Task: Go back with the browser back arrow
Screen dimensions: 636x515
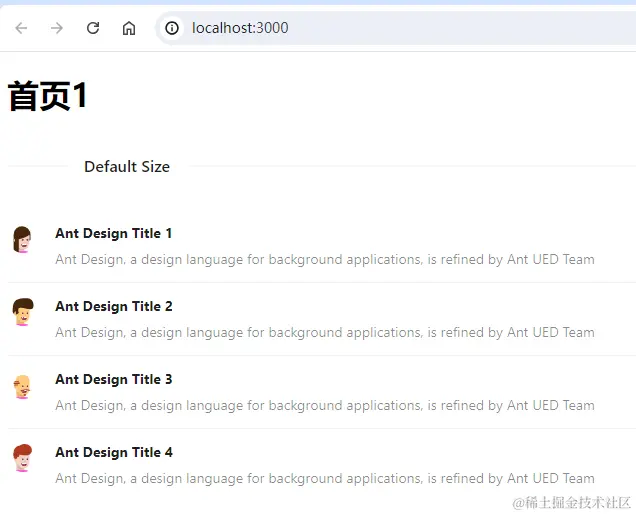Action: [21, 28]
